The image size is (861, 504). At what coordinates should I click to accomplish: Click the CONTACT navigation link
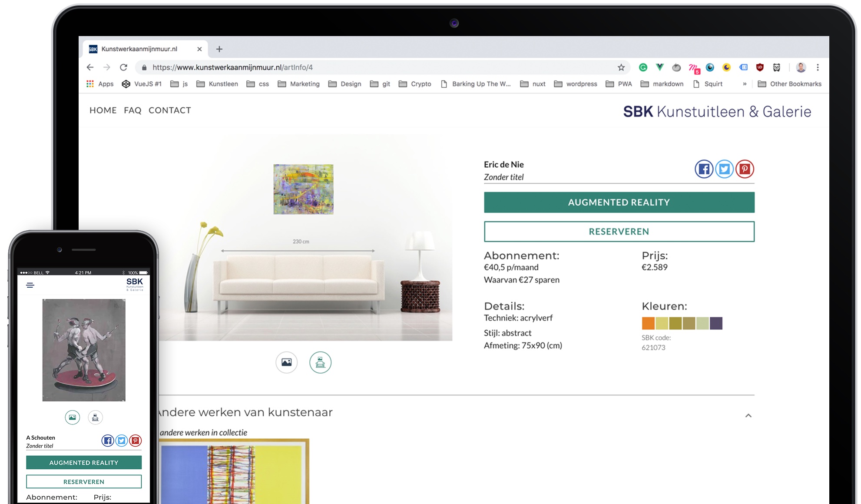click(x=170, y=110)
